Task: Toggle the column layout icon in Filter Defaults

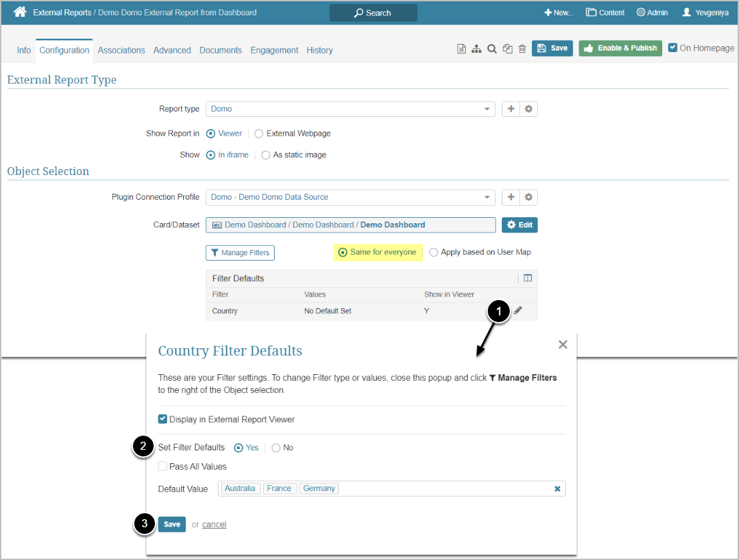Action: point(528,278)
